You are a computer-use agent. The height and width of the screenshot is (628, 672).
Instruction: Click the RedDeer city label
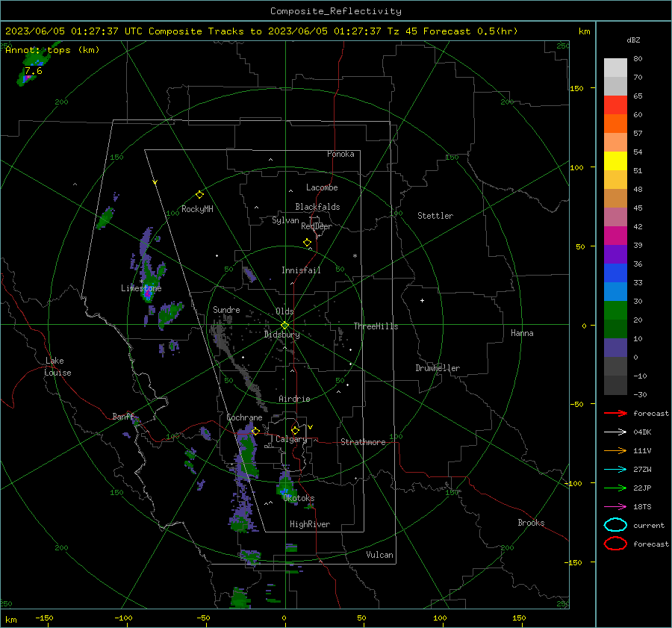click(317, 226)
